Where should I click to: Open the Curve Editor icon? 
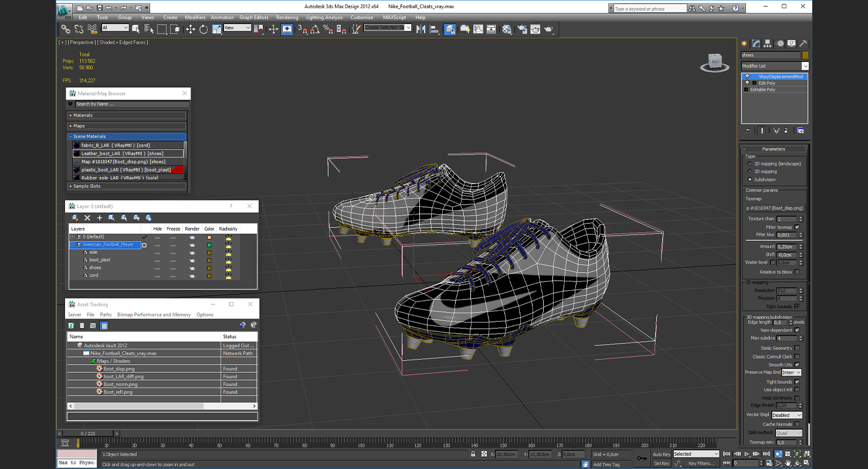tap(478, 29)
